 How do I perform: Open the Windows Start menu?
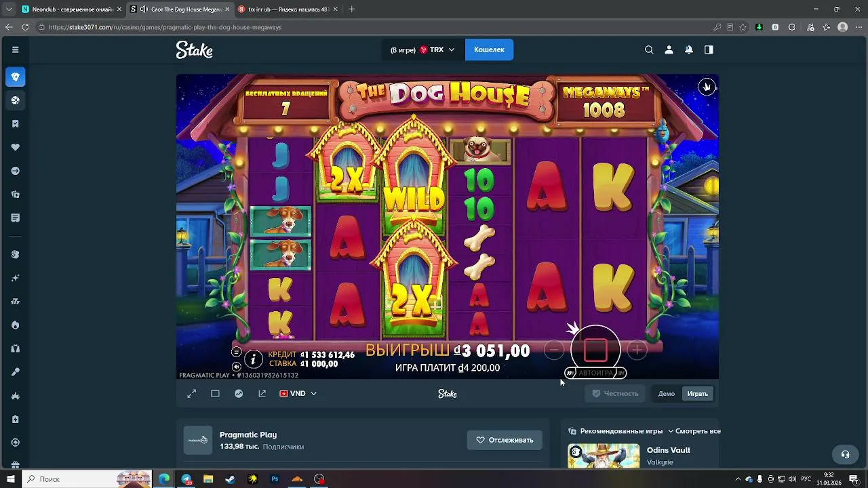coord(11,479)
